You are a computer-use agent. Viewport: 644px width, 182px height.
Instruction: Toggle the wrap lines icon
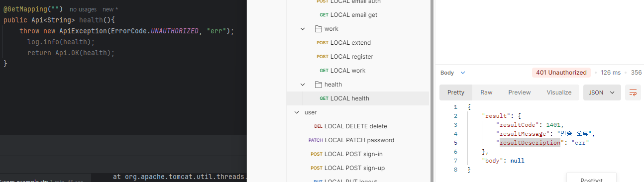tap(633, 92)
